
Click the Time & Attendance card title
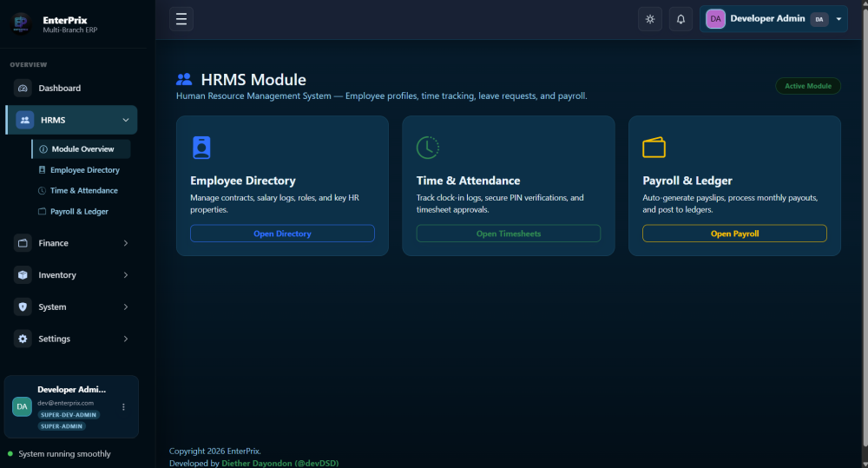click(469, 181)
